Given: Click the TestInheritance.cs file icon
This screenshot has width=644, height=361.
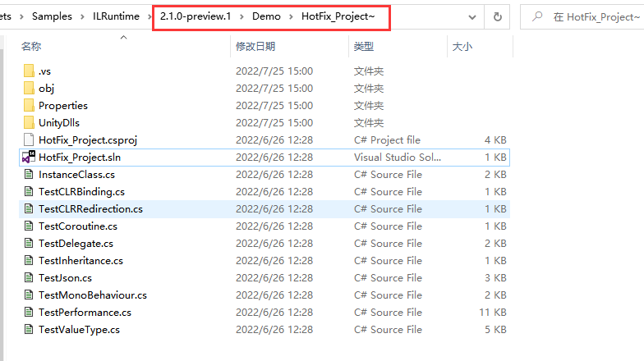Looking at the screenshot, I should (29, 261).
